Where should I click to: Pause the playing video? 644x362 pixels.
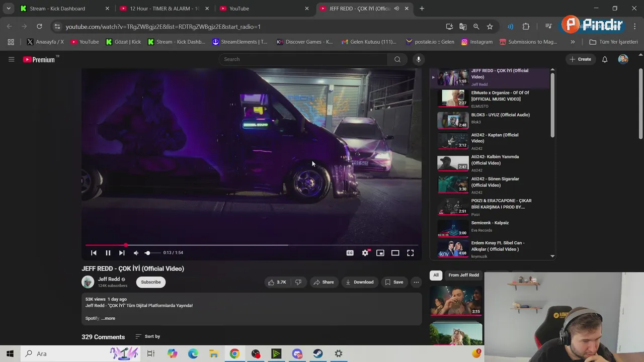click(108, 253)
